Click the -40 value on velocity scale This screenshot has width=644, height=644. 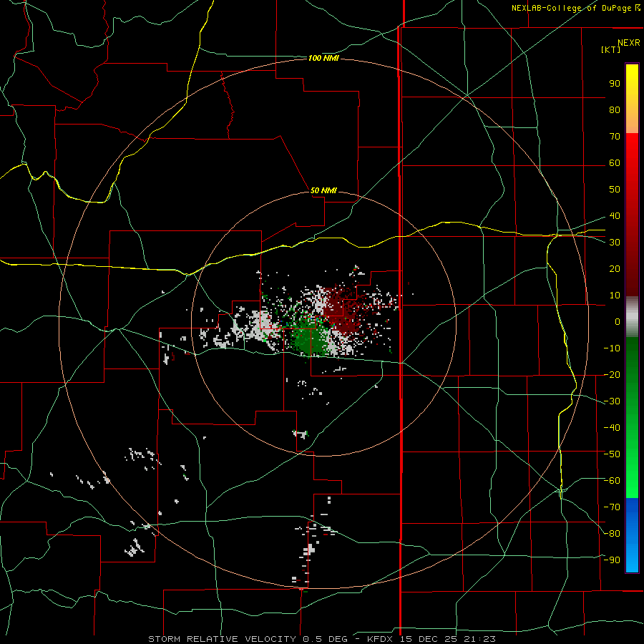(612, 428)
